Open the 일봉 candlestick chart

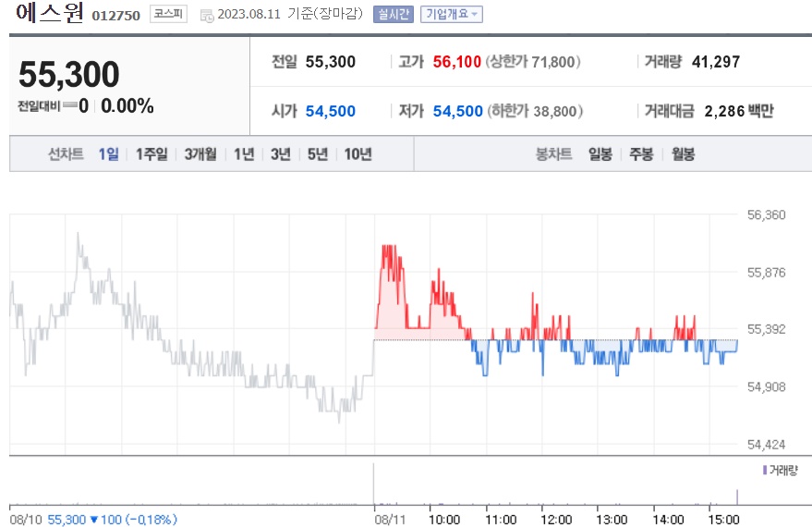pyautogui.click(x=600, y=153)
